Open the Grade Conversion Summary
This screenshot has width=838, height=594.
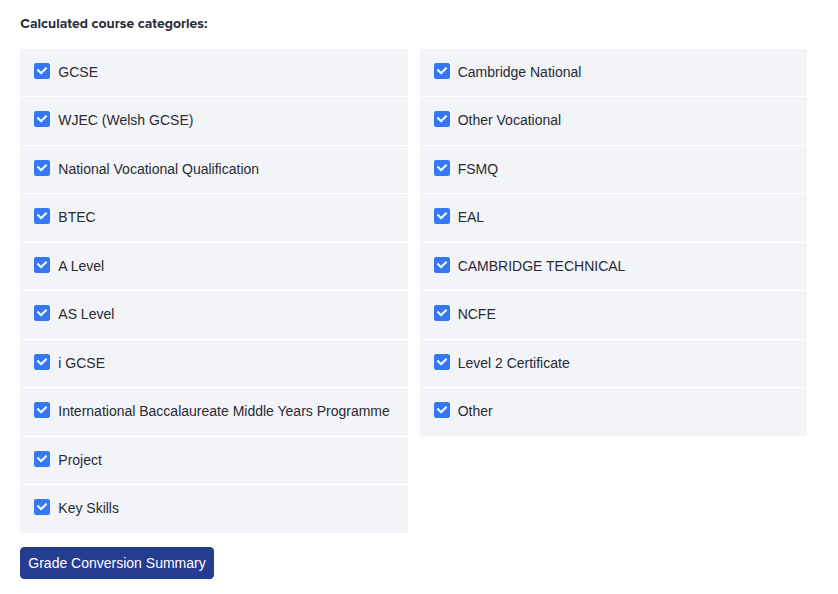click(117, 563)
